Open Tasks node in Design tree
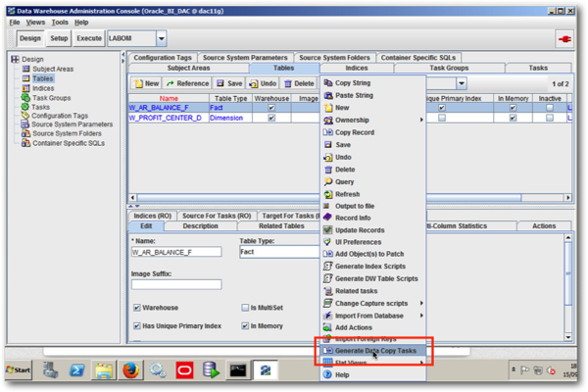This screenshot has height=392, width=588. [x=41, y=107]
